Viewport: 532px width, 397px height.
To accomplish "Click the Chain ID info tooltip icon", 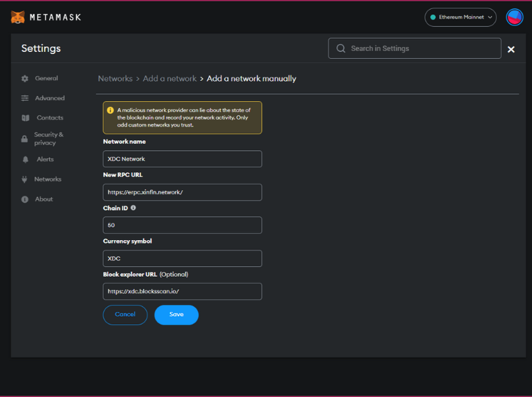I will tap(134, 208).
